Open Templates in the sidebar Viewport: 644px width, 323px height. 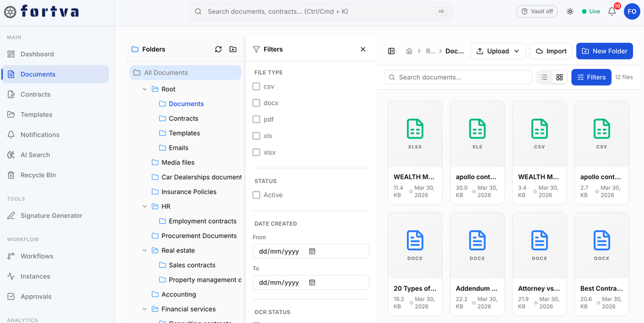pos(55,115)
